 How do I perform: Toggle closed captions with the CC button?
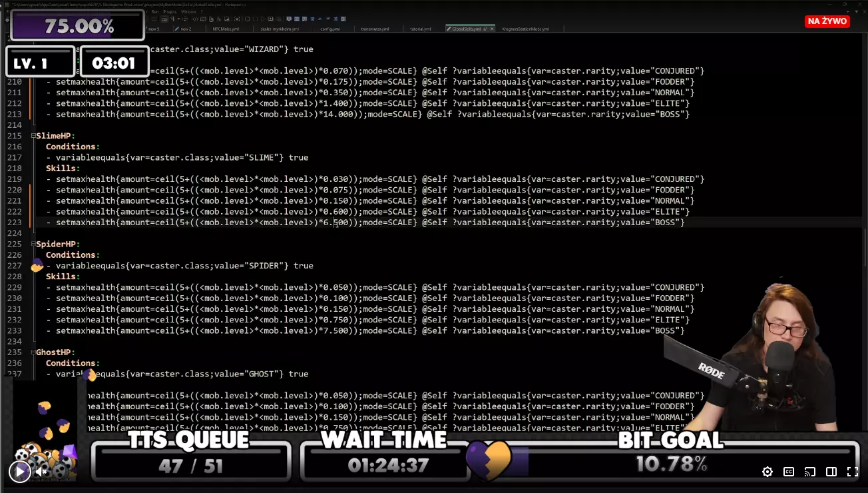(789, 472)
